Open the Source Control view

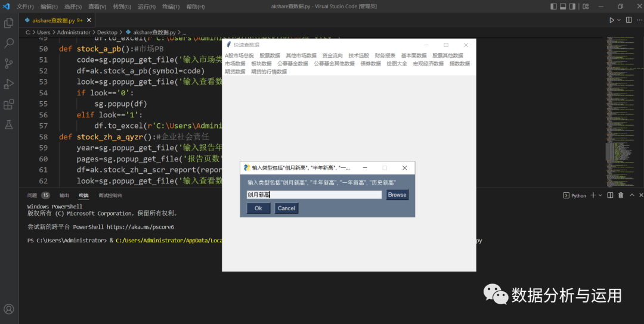pyautogui.click(x=8, y=64)
